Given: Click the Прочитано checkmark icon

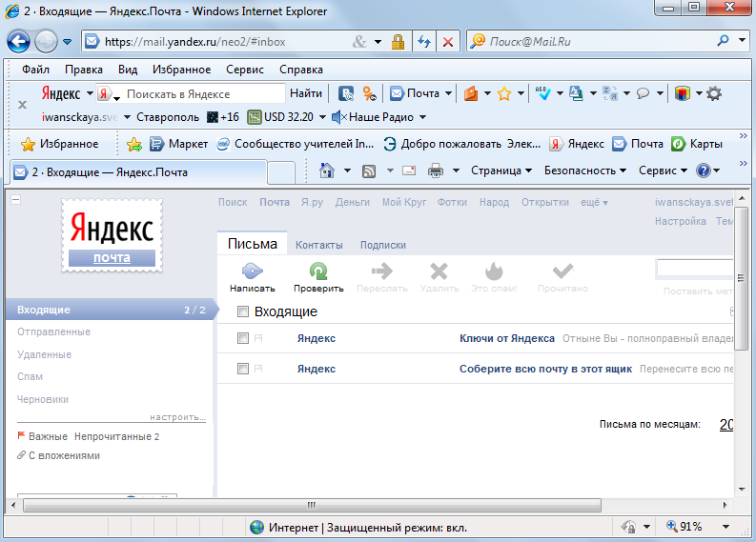Looking at the screenshot, I should pyautogui.click(x=562, y=271).
